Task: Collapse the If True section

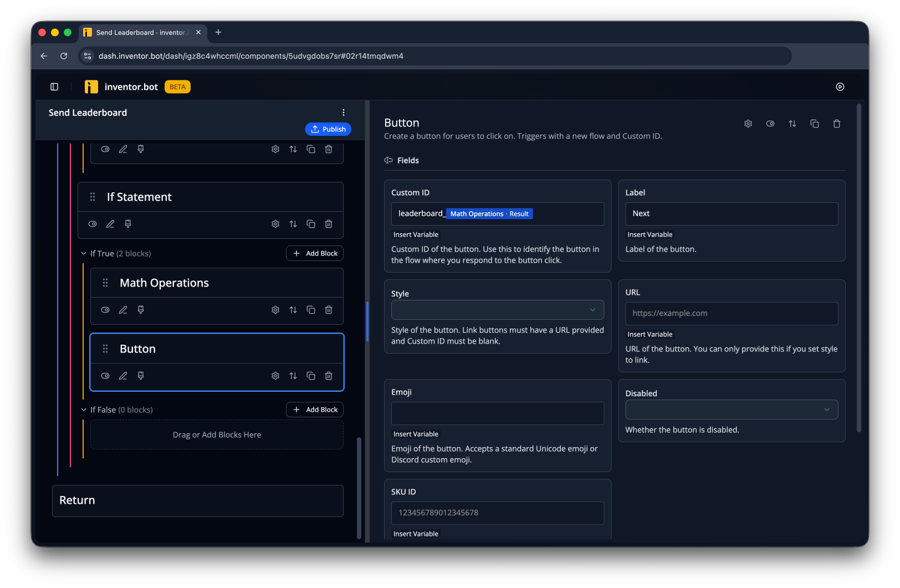Action: tap(84, 253)
